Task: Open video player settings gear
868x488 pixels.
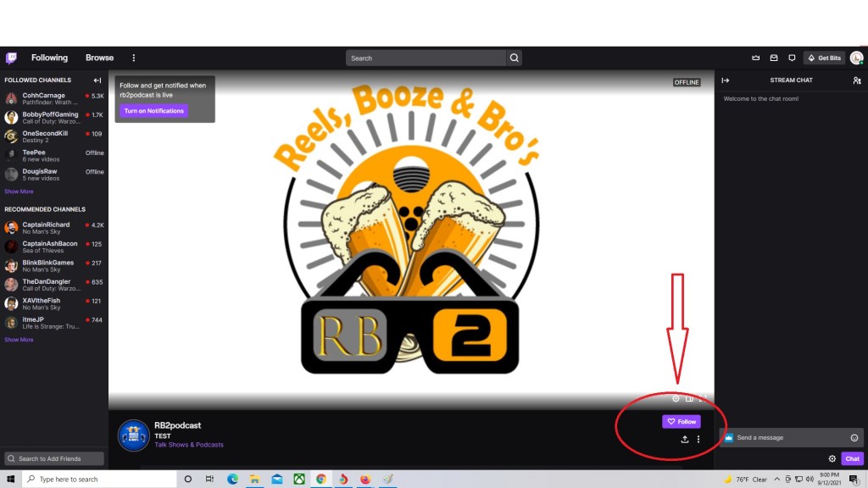Action: tap(676, 399)
